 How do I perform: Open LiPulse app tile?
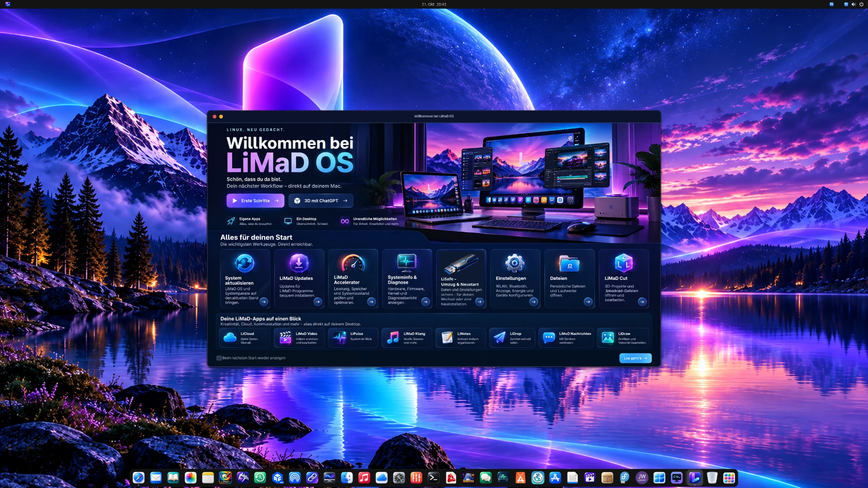point(353,338)
